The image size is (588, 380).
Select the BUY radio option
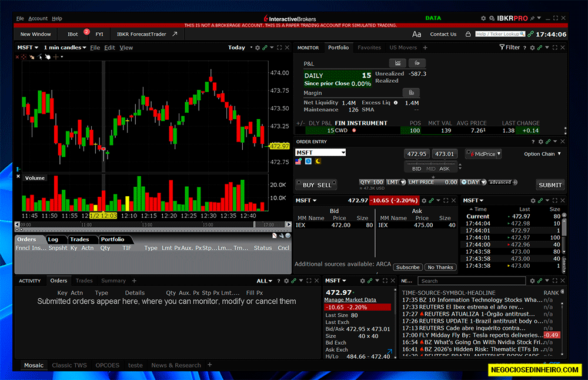point(299,183)
